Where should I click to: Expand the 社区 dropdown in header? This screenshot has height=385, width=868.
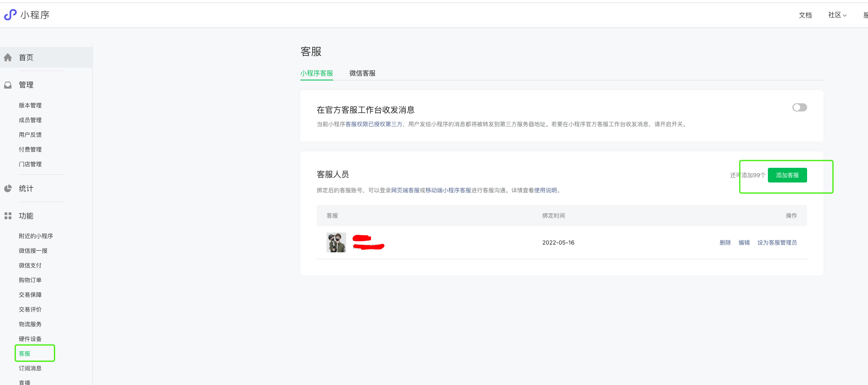(837, 15)
